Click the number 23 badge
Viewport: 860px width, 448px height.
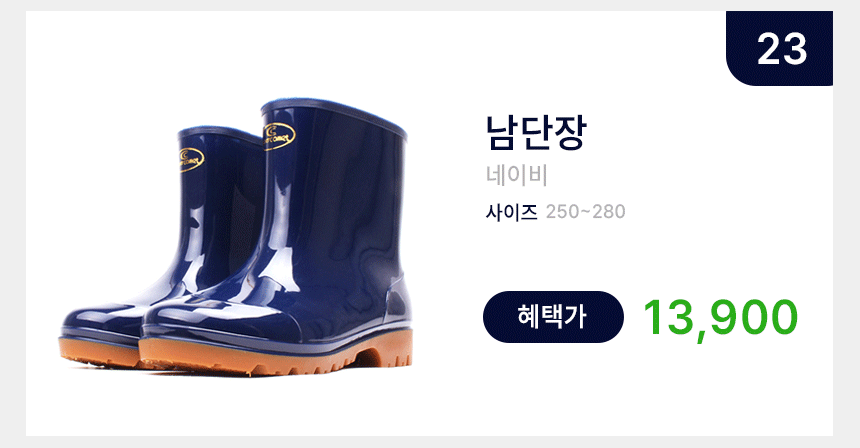point(779,48)
